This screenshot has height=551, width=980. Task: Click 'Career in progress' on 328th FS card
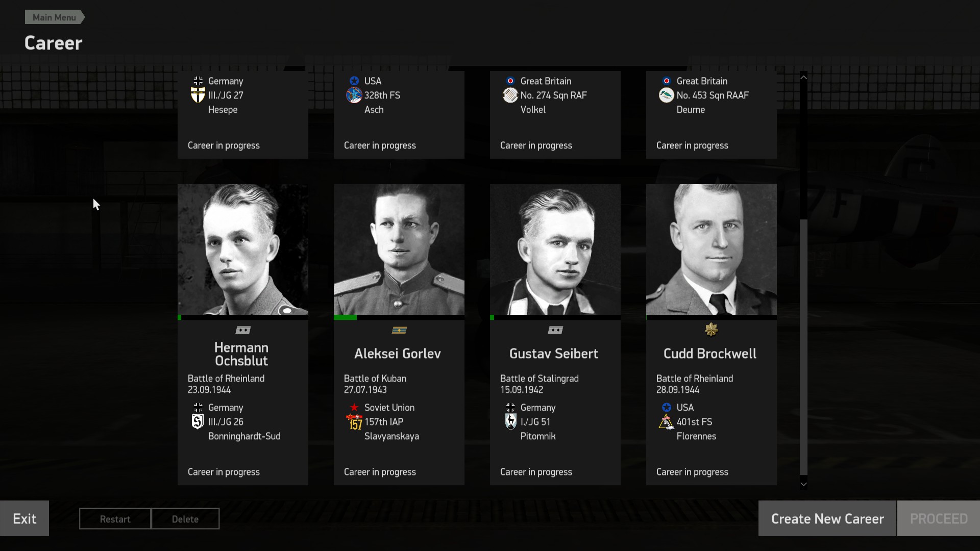point(380,145)
